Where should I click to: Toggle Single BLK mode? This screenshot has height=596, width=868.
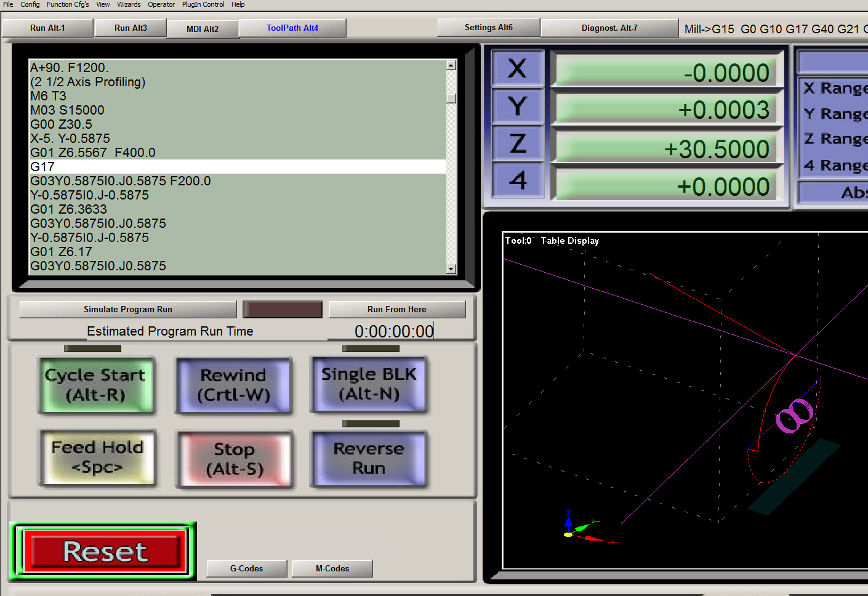pyautogui.click(x=369, y=384)
